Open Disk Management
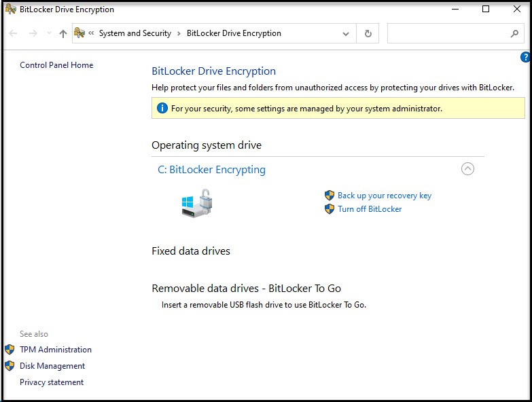Viewport: 532px width, 402px height. coord(52,366)
